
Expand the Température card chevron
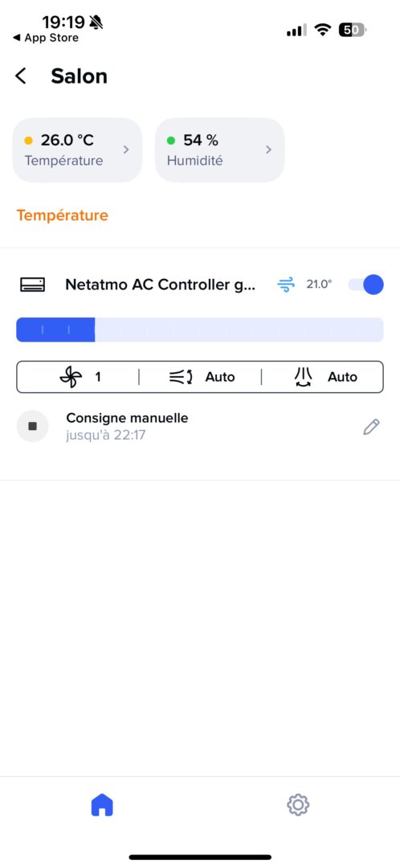(x=126, y=149)
